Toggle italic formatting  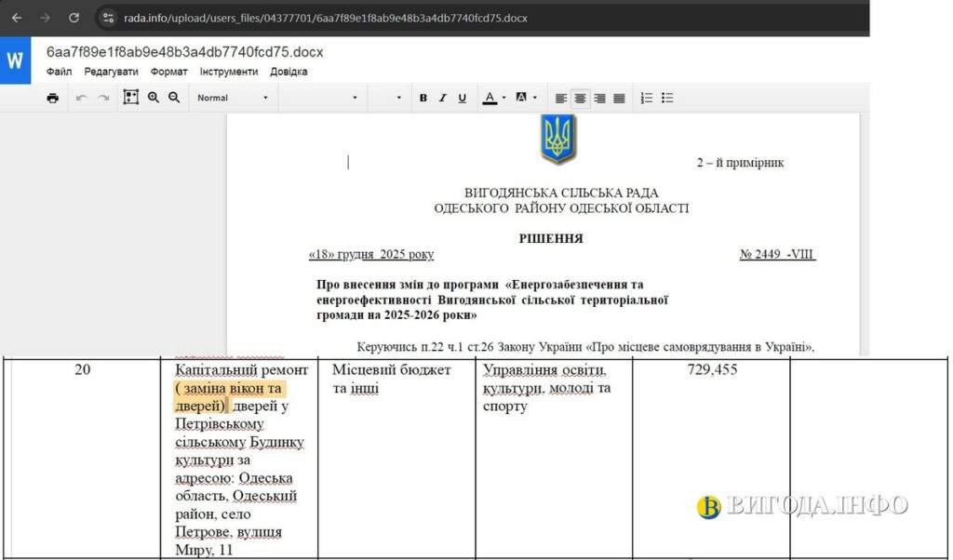tap(443, 98)
